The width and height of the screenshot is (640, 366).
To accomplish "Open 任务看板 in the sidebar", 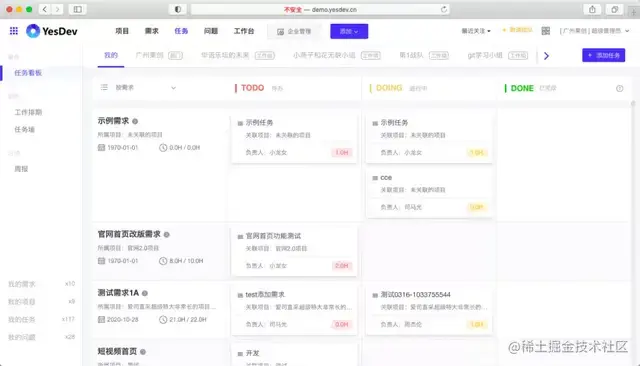I will pyautogui.click(x=28, y=73).
